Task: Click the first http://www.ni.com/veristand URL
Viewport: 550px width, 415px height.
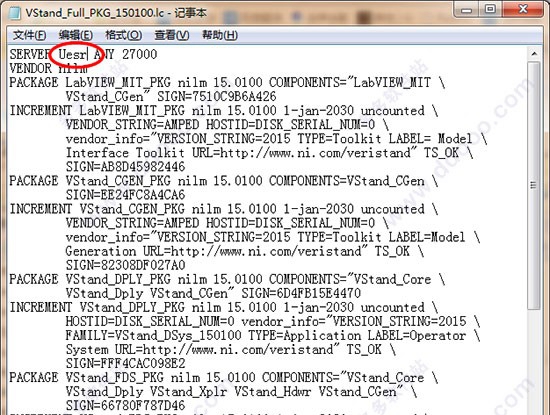Action: click(x=315, y=153)
